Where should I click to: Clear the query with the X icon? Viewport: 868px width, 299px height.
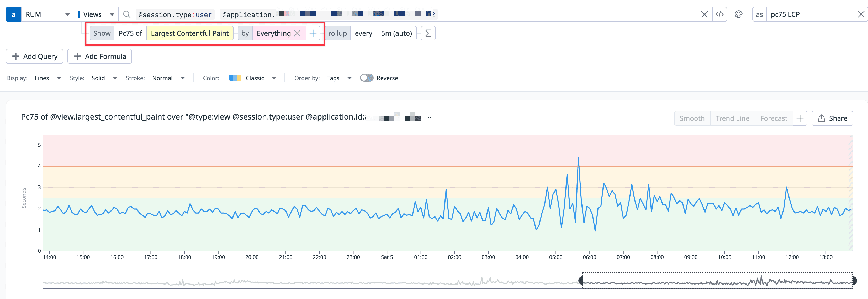[704, 14]
